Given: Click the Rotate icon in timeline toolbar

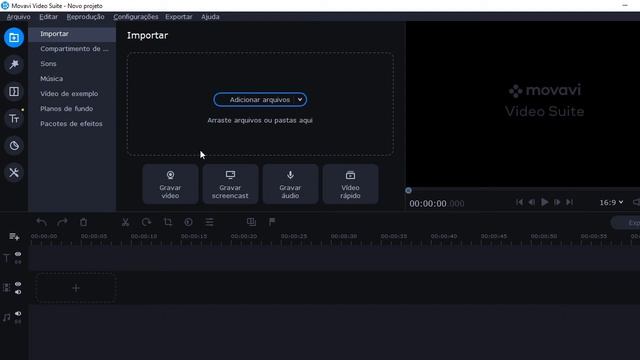Looking at the screenshot, I should tap(146, 222).
